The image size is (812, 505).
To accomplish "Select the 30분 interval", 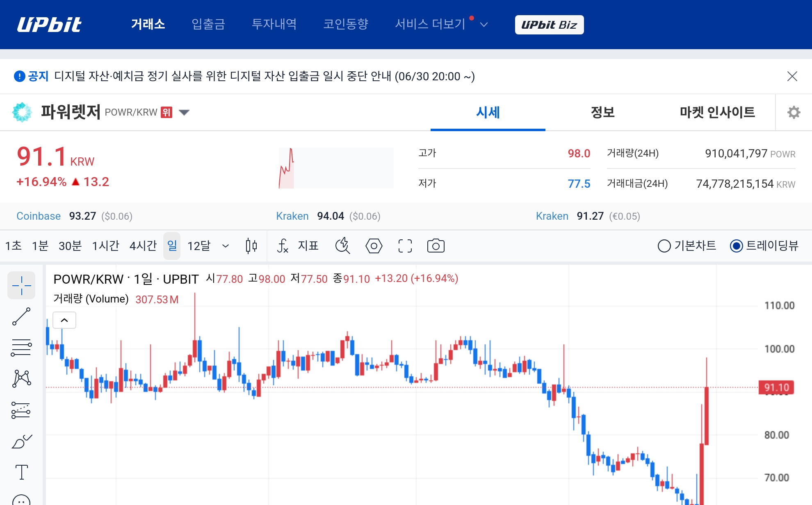I will click(x=70, y=246).
